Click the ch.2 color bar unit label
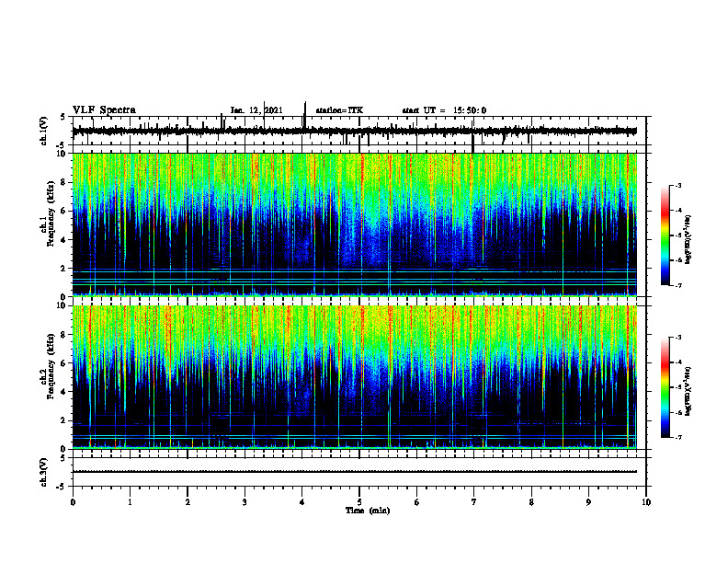The height and width of the screenshot is (563, 728). 688,391
